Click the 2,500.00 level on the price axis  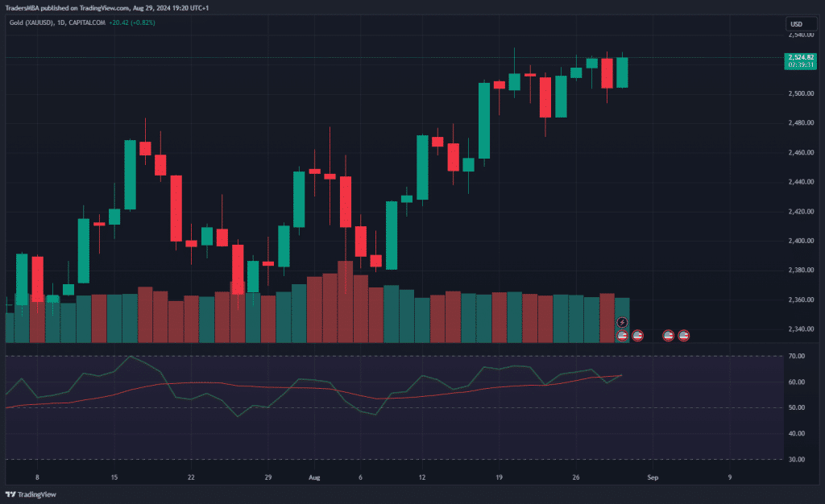(798, 93)
